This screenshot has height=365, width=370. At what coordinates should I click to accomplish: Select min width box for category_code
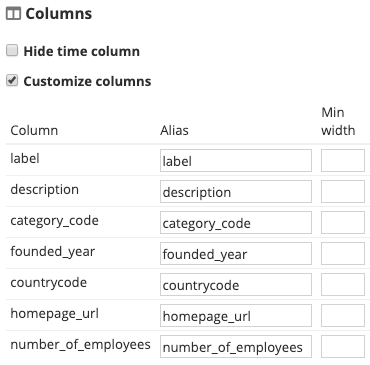343,223
